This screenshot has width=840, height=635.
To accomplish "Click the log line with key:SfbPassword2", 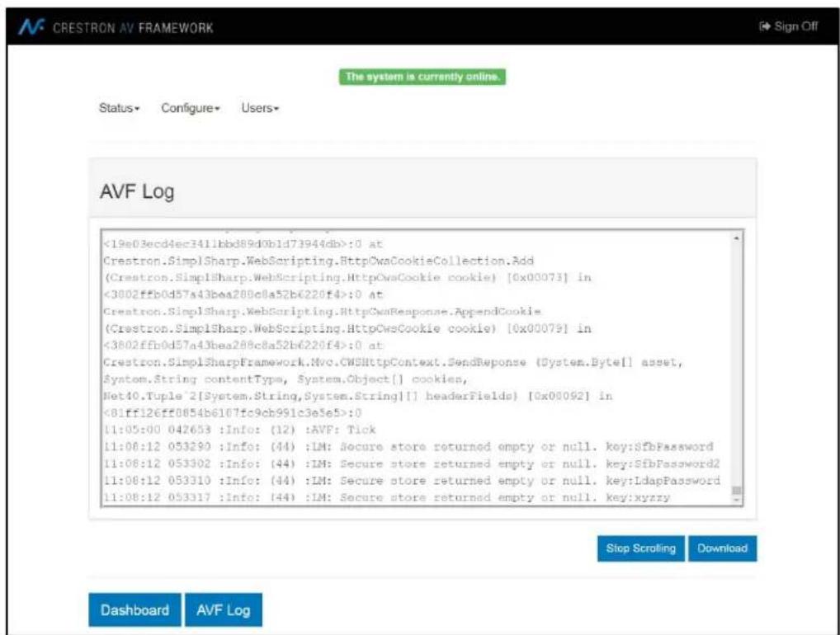I will click(x=412, y=463).
